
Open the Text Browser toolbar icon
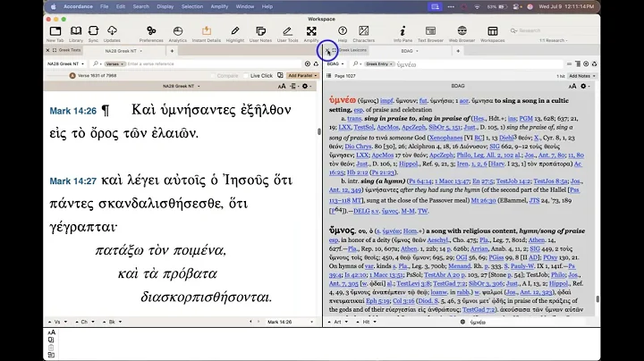tap(430, 34)
